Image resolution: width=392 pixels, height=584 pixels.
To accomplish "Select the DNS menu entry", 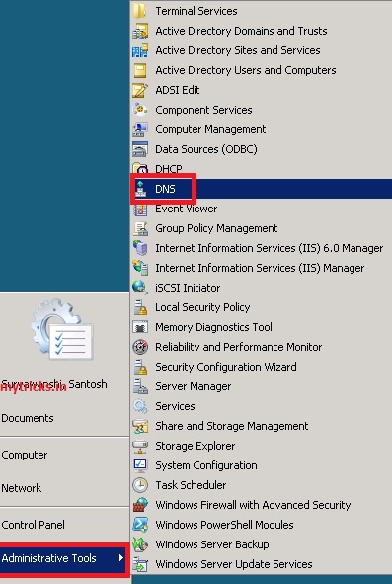I will pyautogui.click(x=261, y=189).
